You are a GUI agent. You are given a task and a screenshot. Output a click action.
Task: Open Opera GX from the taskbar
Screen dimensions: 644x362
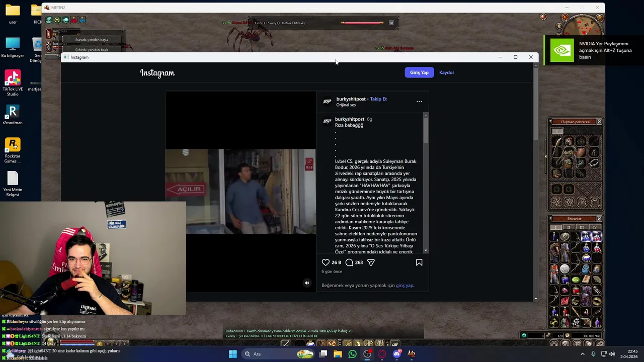(382, 354)
